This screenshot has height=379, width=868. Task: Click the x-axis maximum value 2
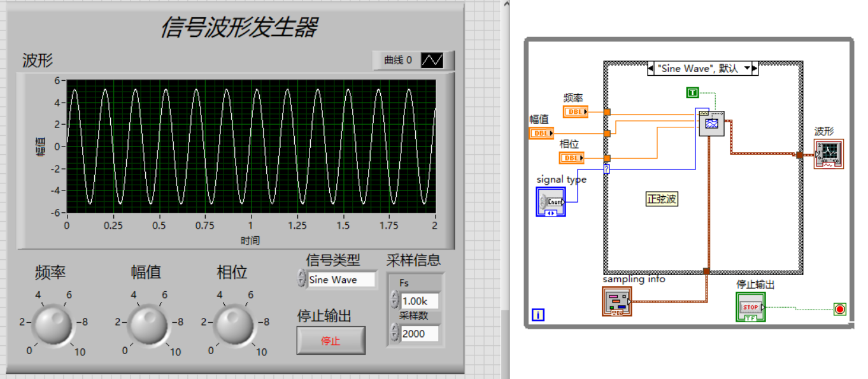435,225
